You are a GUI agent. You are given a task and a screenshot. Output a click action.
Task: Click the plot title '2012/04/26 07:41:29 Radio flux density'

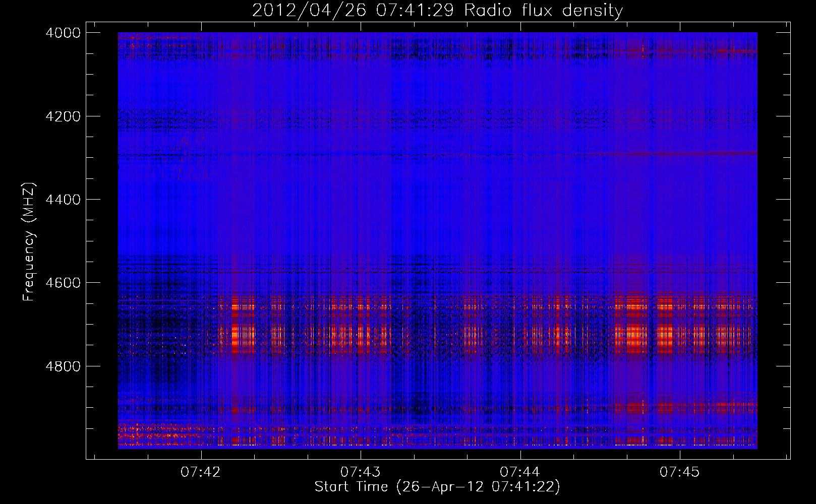[x=437, y=11]
